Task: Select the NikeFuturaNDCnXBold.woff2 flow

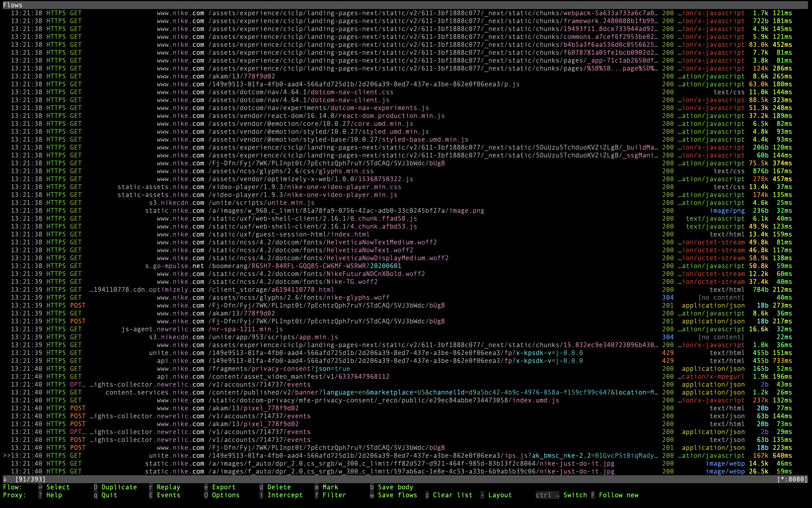Action: (x=406, y=274)
